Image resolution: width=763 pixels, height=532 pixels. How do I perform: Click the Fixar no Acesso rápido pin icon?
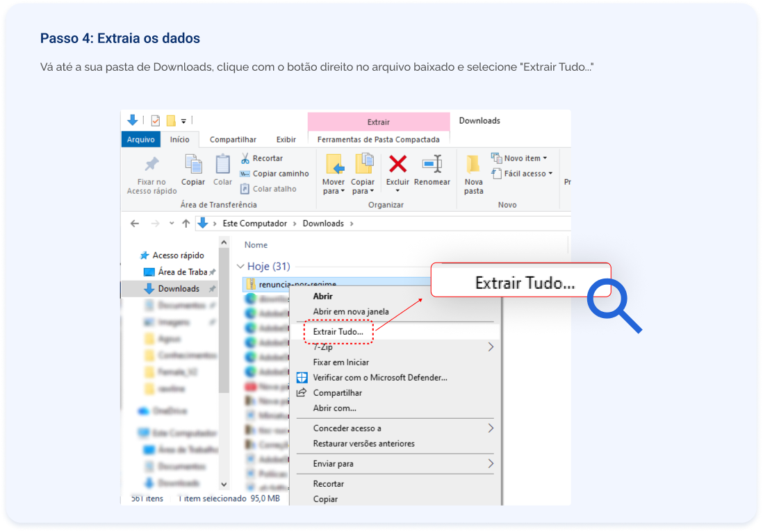click(151, 165)
